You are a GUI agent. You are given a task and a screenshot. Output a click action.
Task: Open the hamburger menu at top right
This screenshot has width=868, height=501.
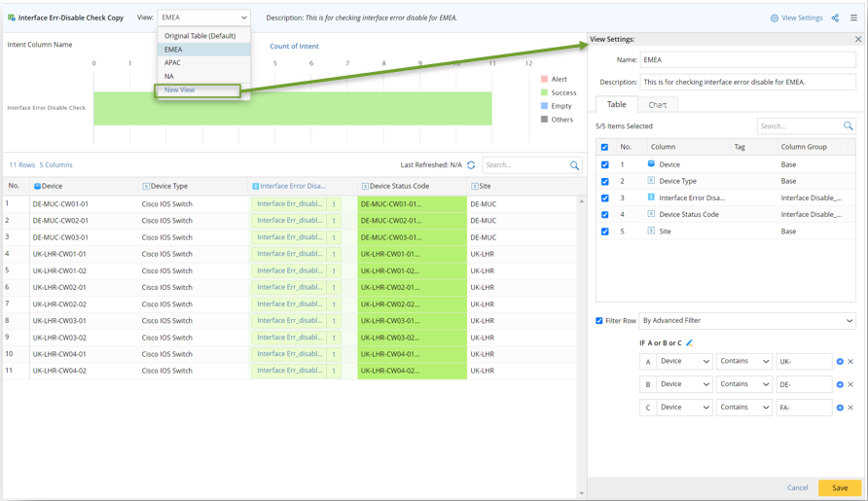point(853,18)
